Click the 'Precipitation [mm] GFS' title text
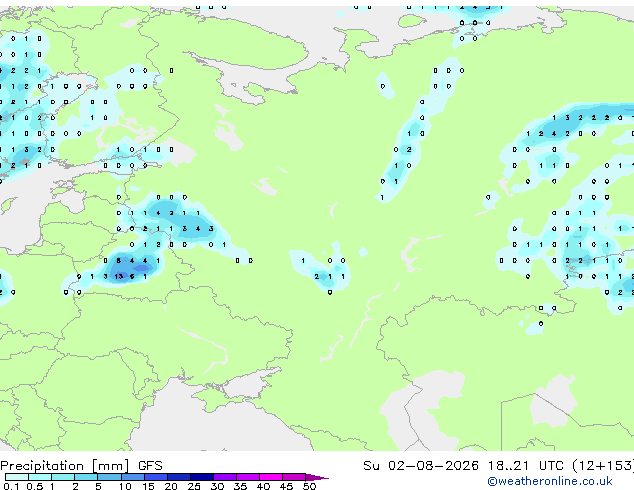The width and height of the screenshot is (634, 490). [x=81, y=466]
